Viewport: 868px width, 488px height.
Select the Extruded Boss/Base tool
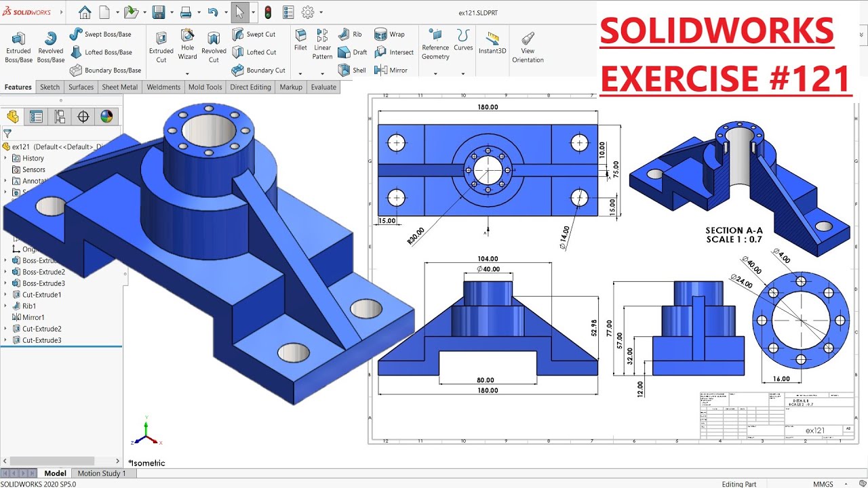[18, 47]
